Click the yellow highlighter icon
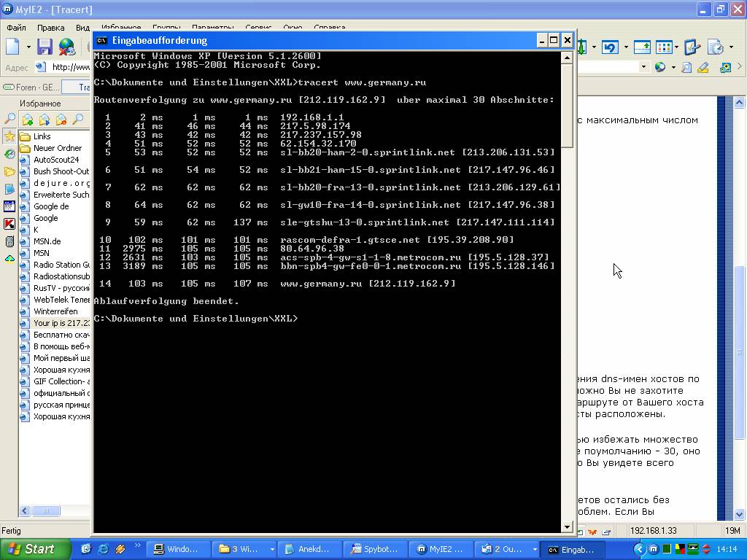Image resolution: width=747 pixels, height=560 pixels. click(703, 67)
